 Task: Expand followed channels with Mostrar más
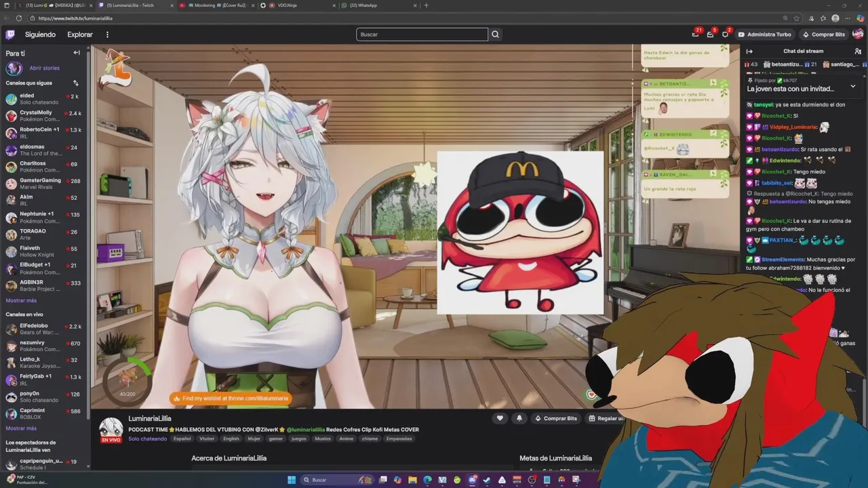22,300
